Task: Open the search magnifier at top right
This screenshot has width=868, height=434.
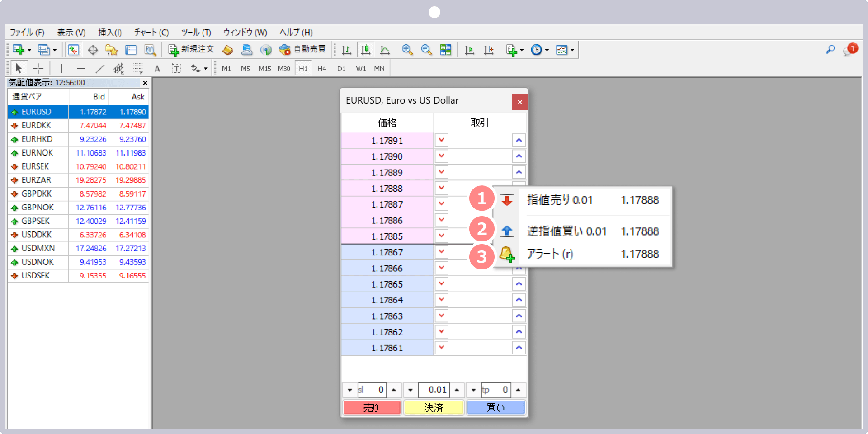Action: pos(830,50)
